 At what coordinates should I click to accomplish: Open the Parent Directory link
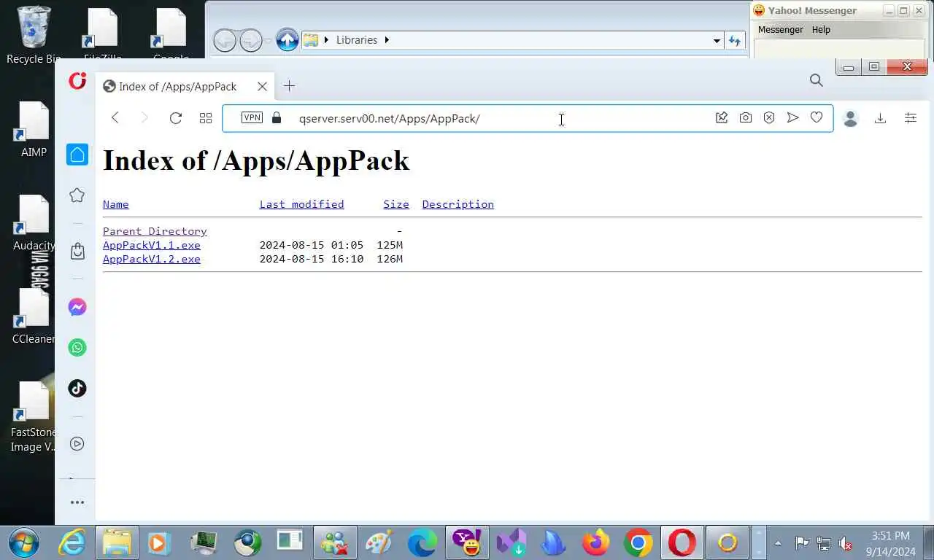point(155,231)
